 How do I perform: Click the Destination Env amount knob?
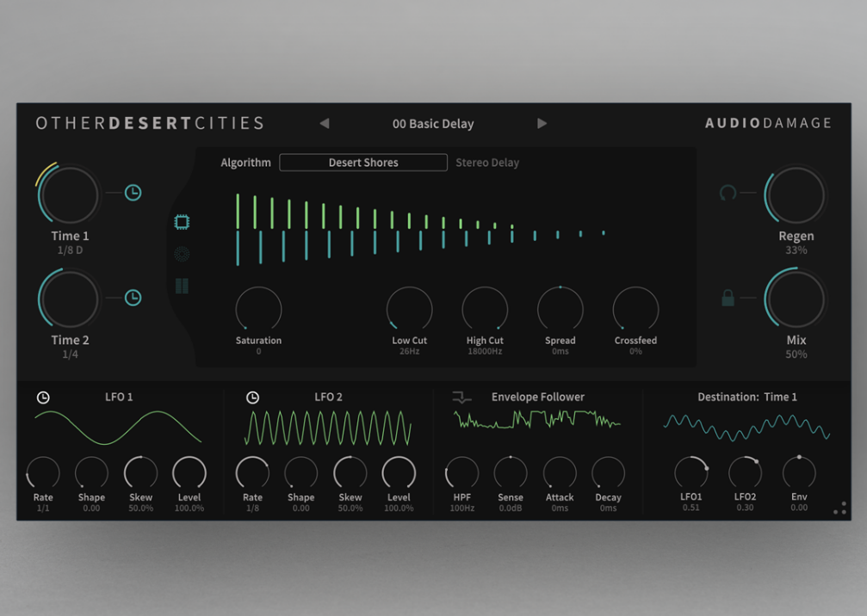click(x=799, y=473)
